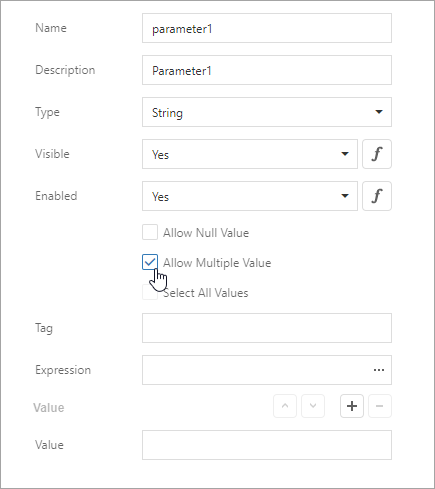435x489 pixels.
Task: Open the Enabled dropdown set to Yes
Action: coord(250,196)
